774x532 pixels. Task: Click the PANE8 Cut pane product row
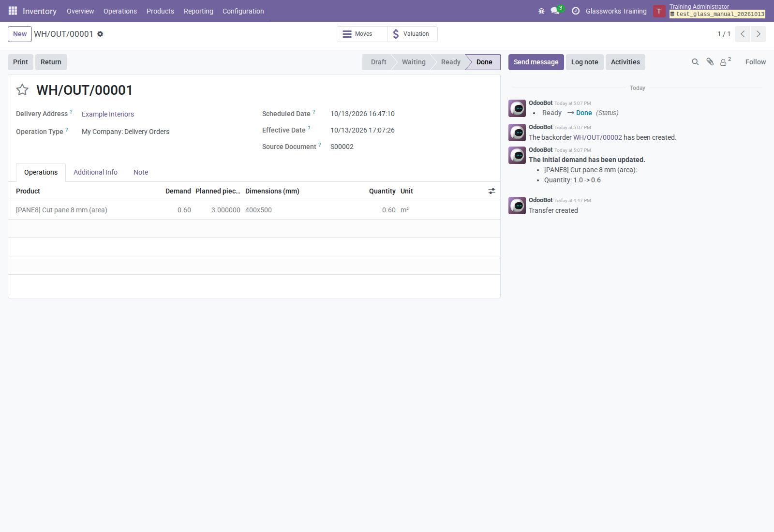[254, 210]
